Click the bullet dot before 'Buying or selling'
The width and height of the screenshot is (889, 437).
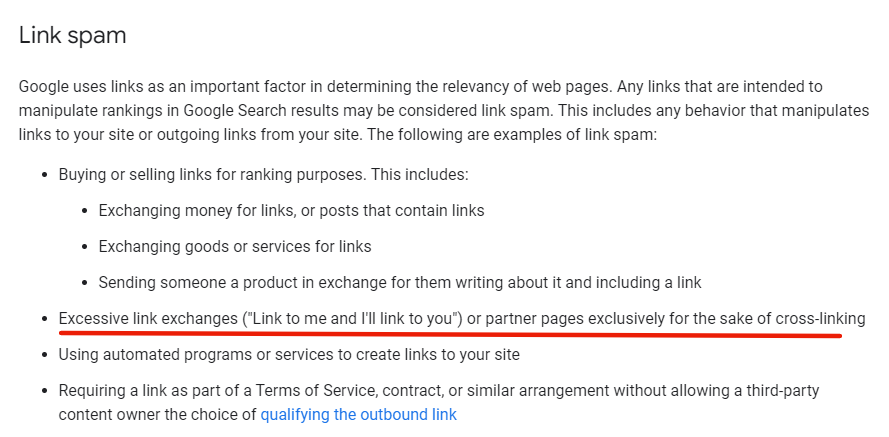44,175
